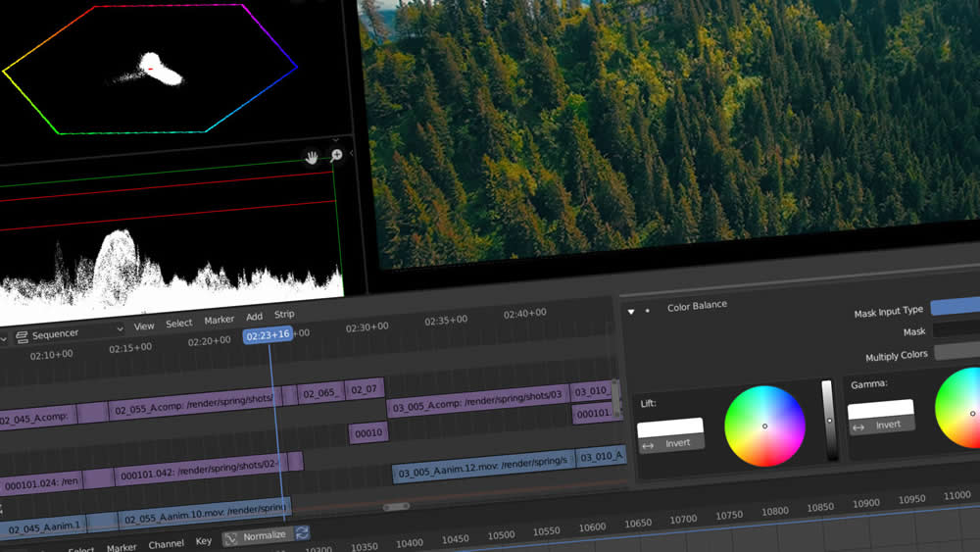Click the arrows icon on Gamma Invert
The width and height of the screenshot is (980, 552).
click(x=858, y=427)
